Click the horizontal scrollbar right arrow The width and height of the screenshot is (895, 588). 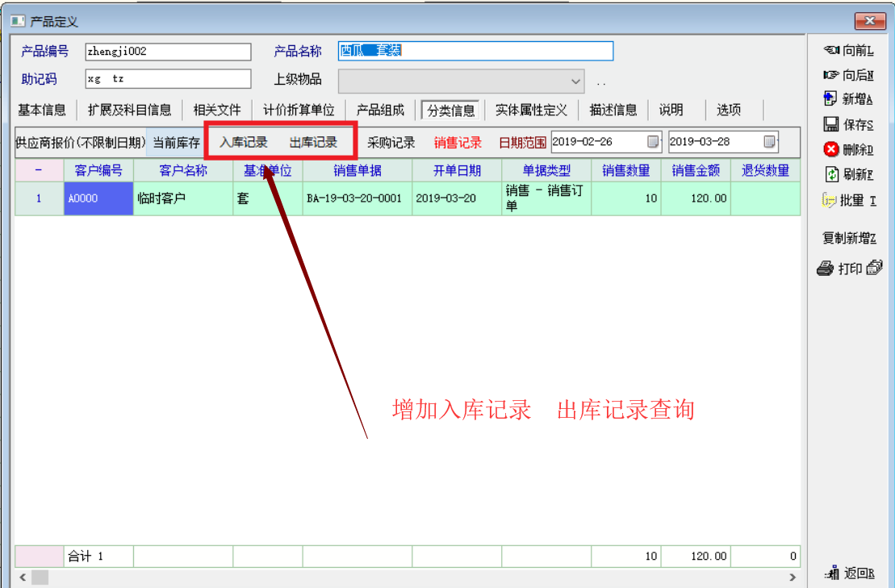coord(793,578)
